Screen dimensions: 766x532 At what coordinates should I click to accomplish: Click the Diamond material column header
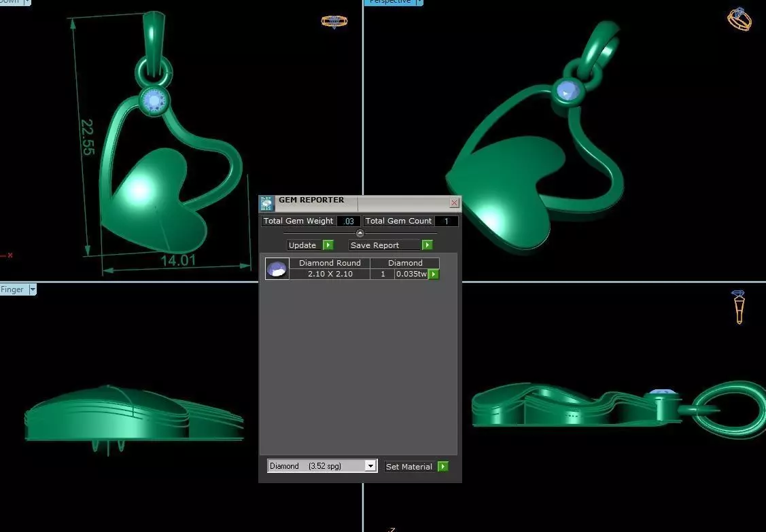pos(405,263)
